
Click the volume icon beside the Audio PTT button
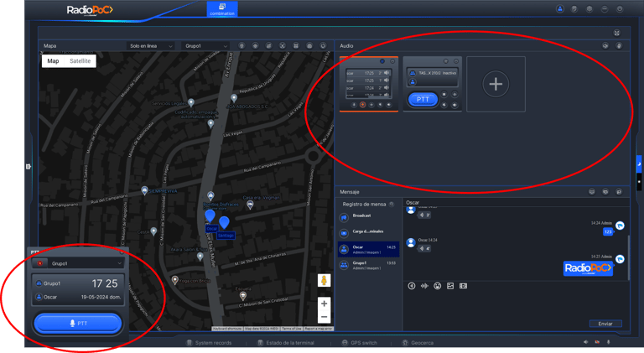(x=454, y=105)
